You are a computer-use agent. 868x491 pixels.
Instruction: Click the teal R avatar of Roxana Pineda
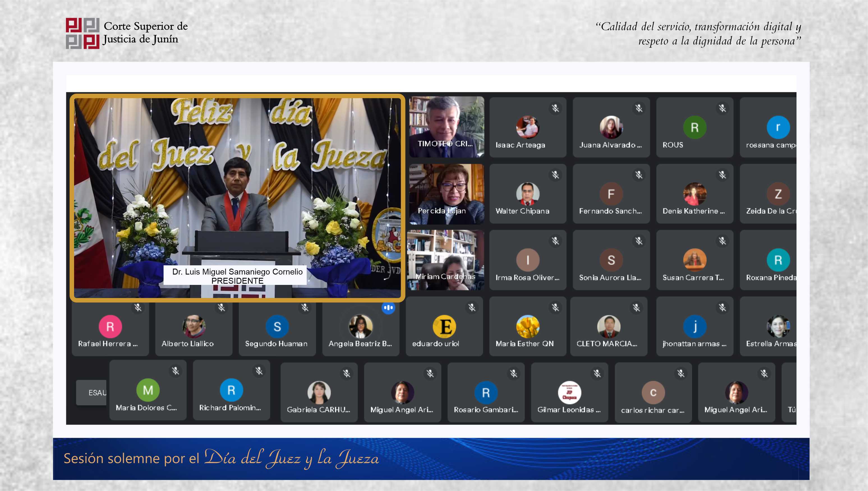click(x=778, y=260)
